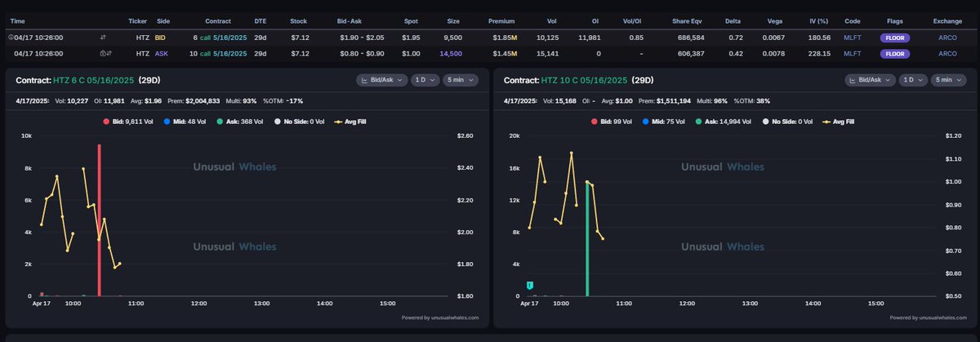Sort by the Vol/OI column header
980x342 pixels.
631,20
